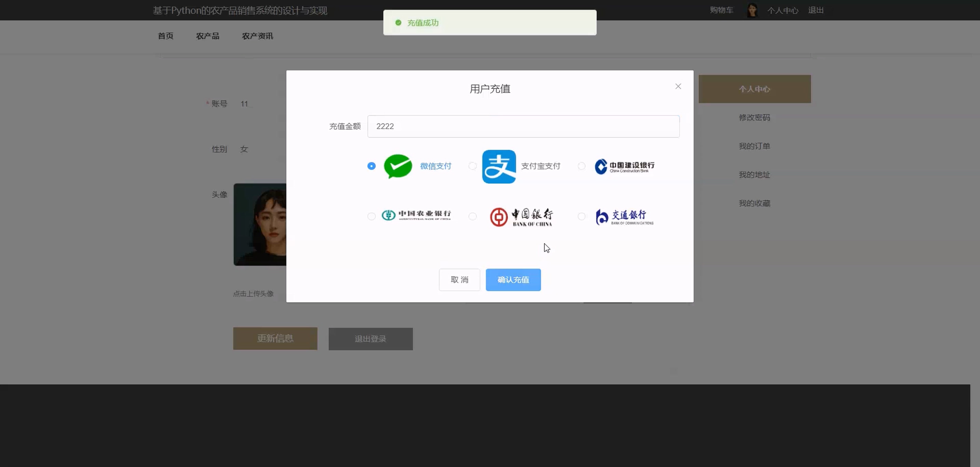Choose Bank of Communications radio option
The image size is (980, 467).
(x=581, y=216)
